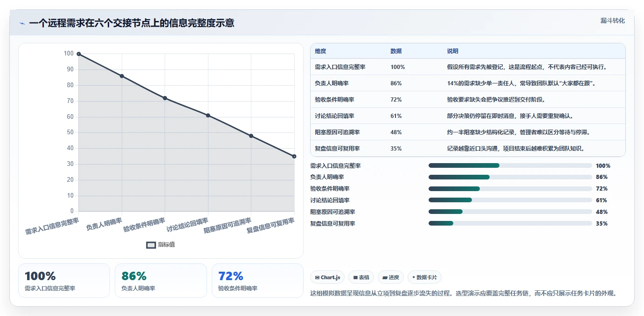Click the 61% value in the table
Image resolution: width=644 pixels, height=316 pixels.
coord(396,116)
